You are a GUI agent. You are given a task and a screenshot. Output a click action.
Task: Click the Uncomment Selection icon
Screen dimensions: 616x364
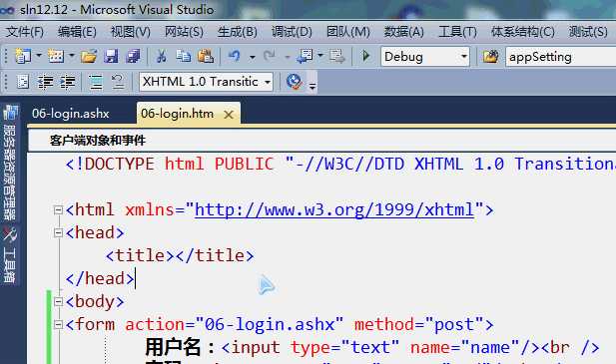coord(118,82)
